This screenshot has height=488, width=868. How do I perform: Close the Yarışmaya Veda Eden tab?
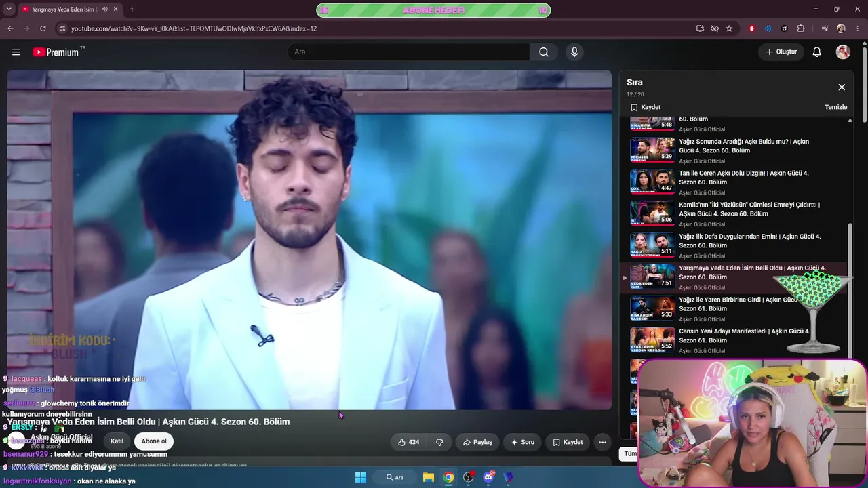click(116, 9)
